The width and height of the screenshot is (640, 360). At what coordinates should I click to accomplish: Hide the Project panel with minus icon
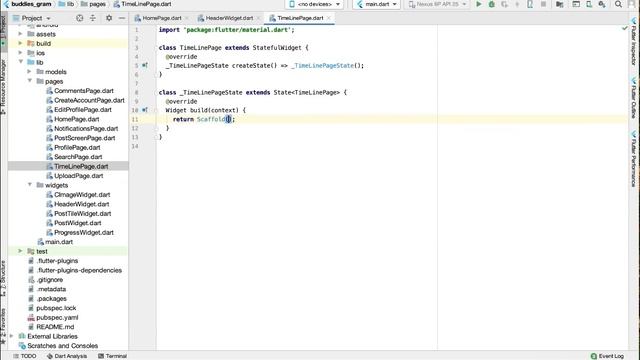122,18
